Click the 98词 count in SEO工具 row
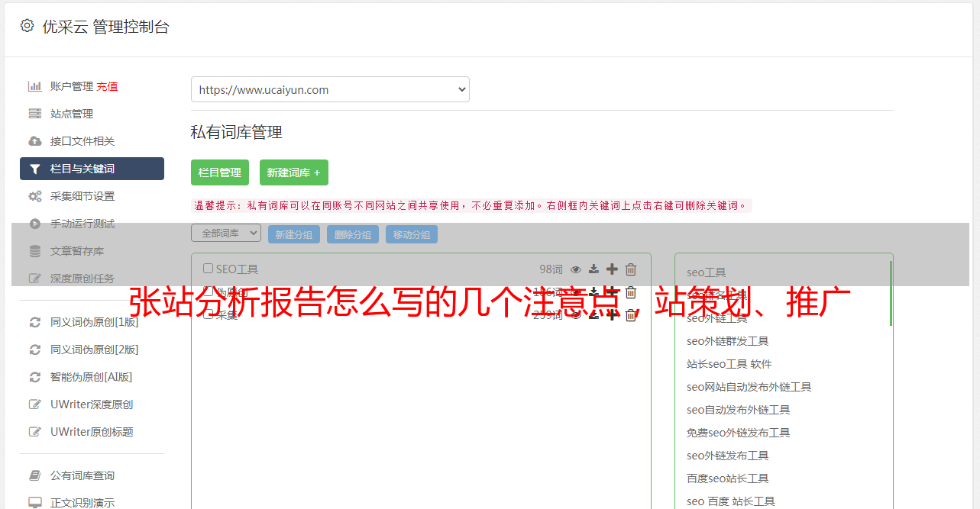The width and height of the screenshot is (980, 509). click(551, 269)
